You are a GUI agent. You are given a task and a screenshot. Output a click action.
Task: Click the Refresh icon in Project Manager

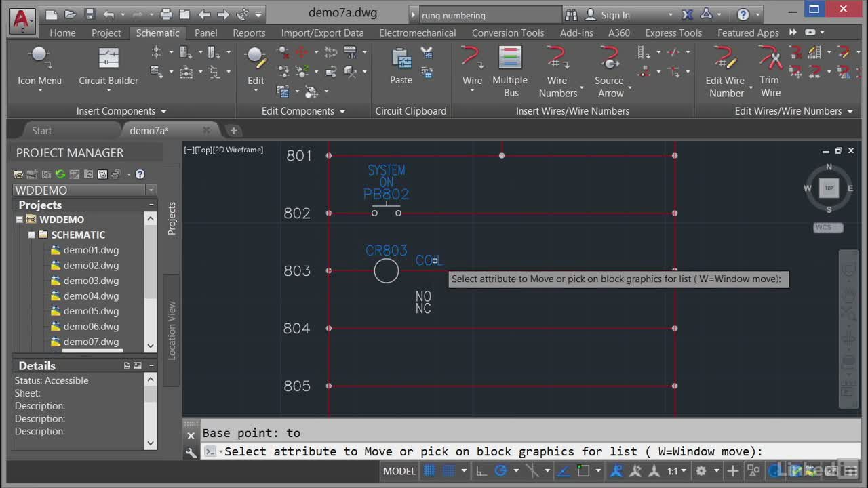[x=60, y=174]
